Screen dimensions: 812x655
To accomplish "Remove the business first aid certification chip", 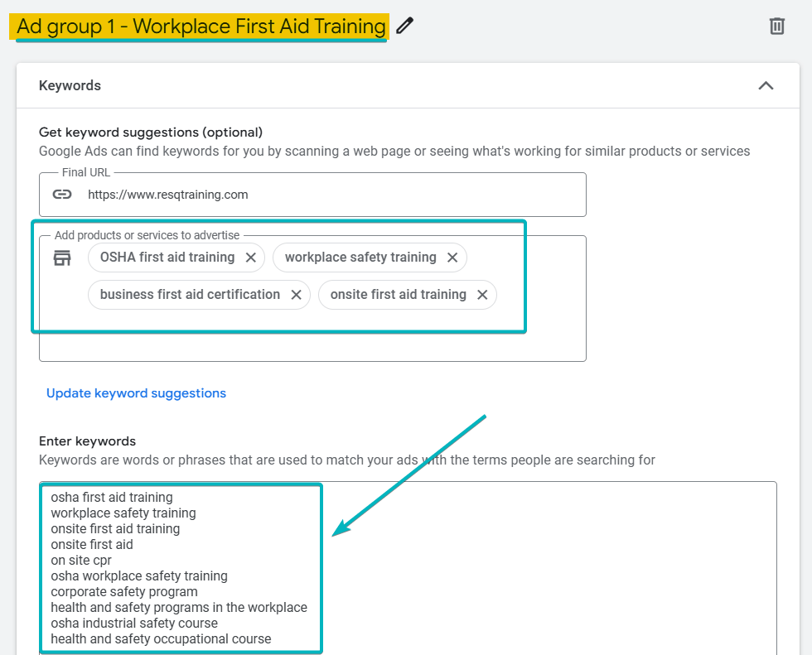I will pos(296,294).
